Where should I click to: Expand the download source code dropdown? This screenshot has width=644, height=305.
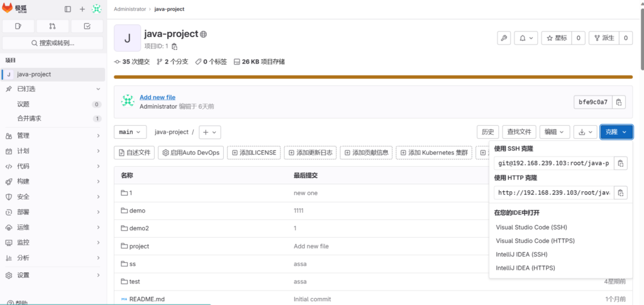(586, 132)
